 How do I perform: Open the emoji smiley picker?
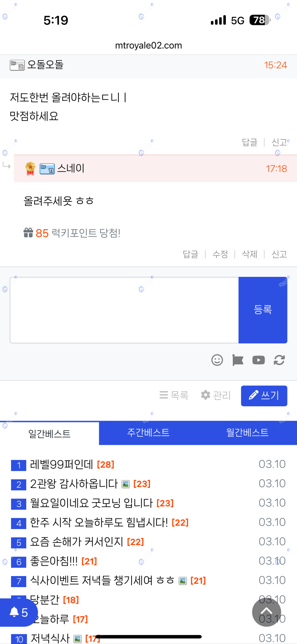(x=217, y=360)
